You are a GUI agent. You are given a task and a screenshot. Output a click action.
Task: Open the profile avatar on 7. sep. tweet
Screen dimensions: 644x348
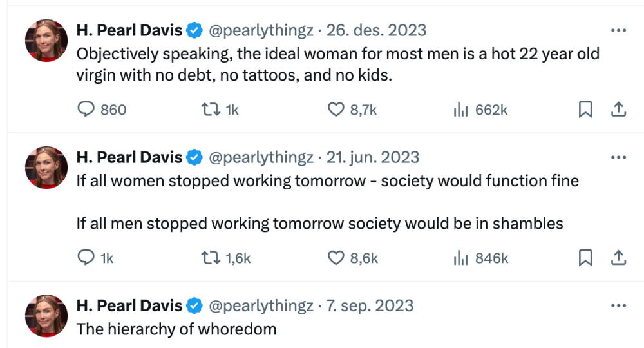[46, 316]
